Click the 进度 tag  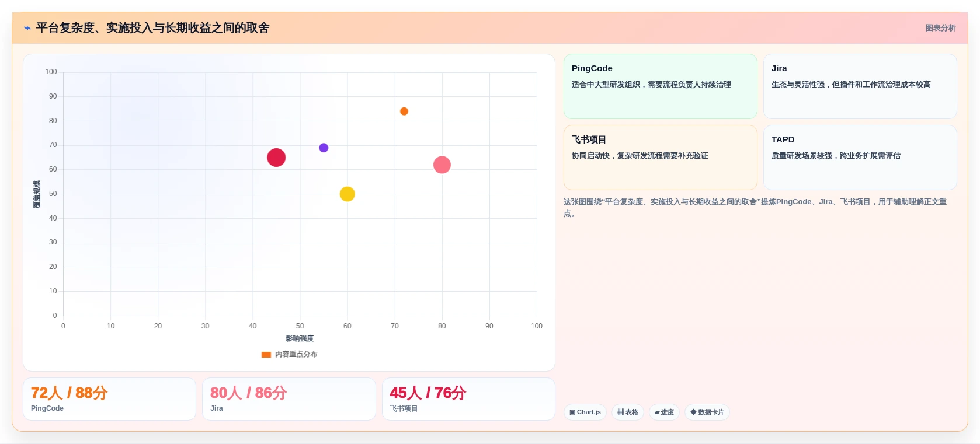pos(664,412)
